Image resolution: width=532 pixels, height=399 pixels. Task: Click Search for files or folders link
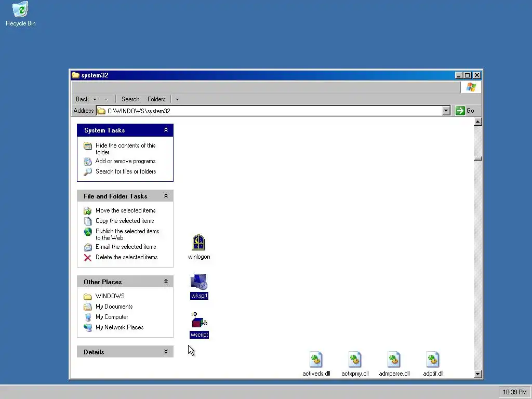coord(126,171)
